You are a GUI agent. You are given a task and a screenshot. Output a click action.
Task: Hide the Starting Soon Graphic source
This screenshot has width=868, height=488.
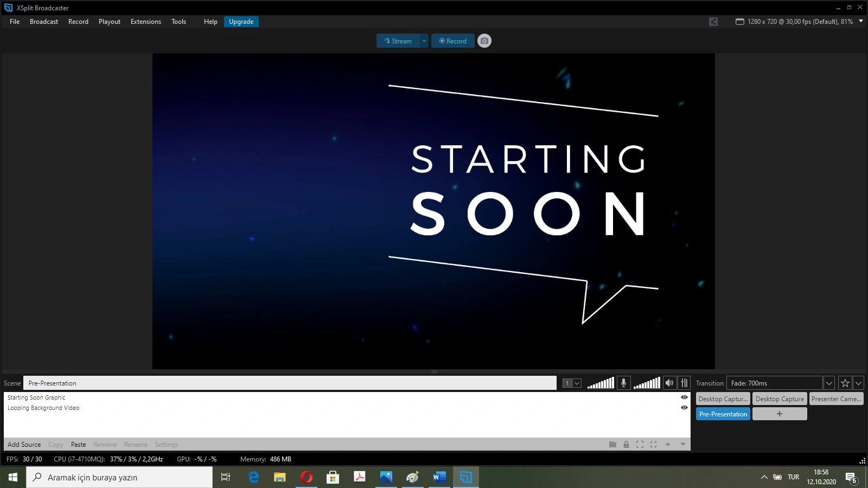click(x=684, y=397)
